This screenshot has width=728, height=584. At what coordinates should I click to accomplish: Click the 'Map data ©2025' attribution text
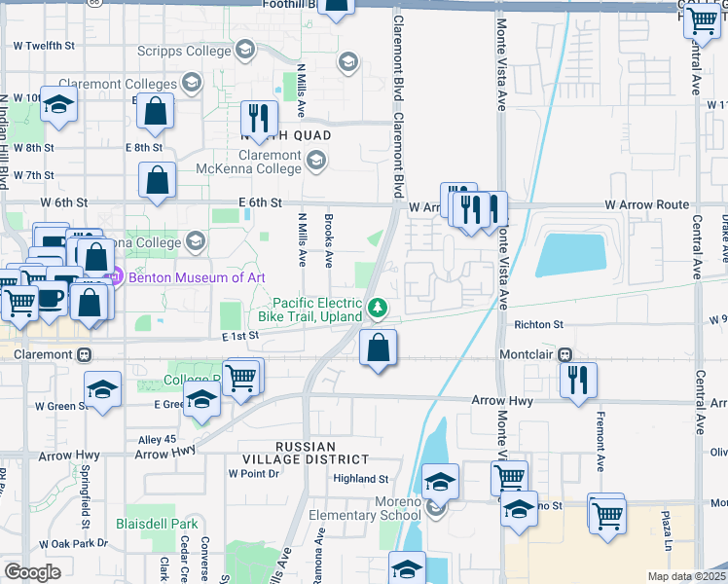(x=686, y=576)
